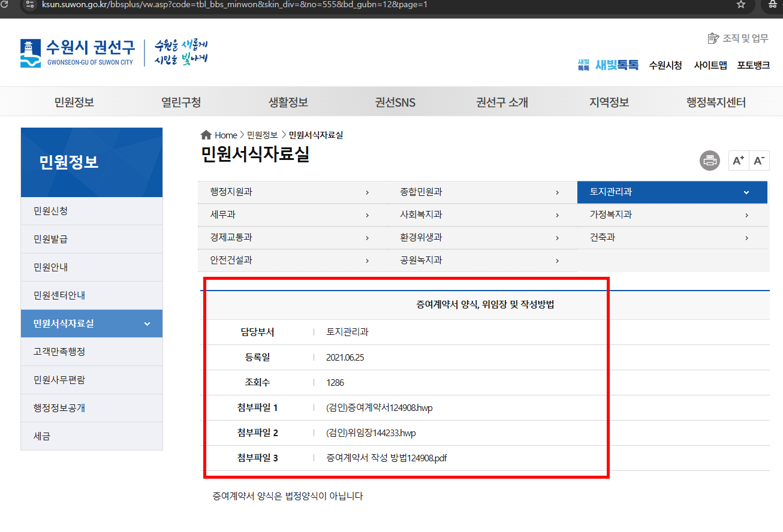The image size is (783, 532).
Task: Collapse the 토지관리과 dropdown chevron
Action: [746, 192]
